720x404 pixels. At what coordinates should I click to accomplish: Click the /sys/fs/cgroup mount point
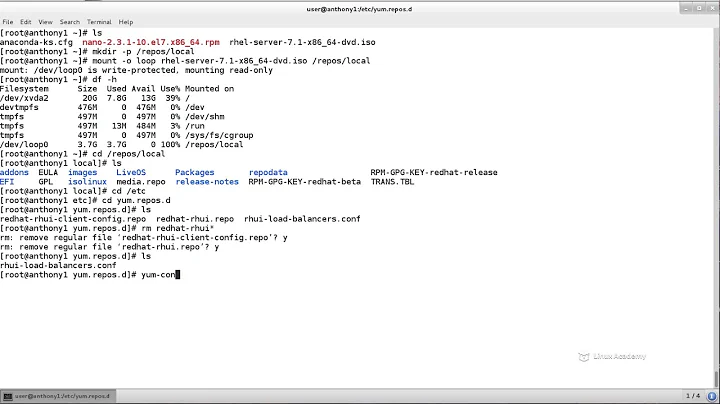pyautogui.click(x=219, y=135)
